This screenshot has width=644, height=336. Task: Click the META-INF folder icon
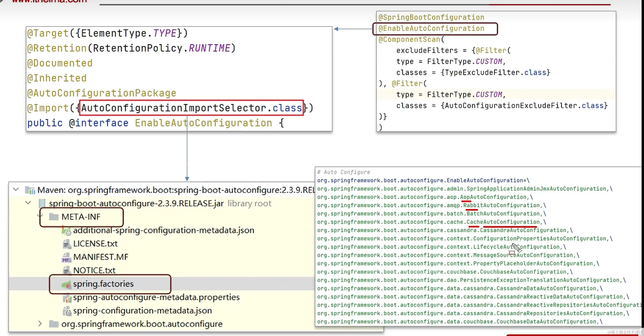click(54, 217)
